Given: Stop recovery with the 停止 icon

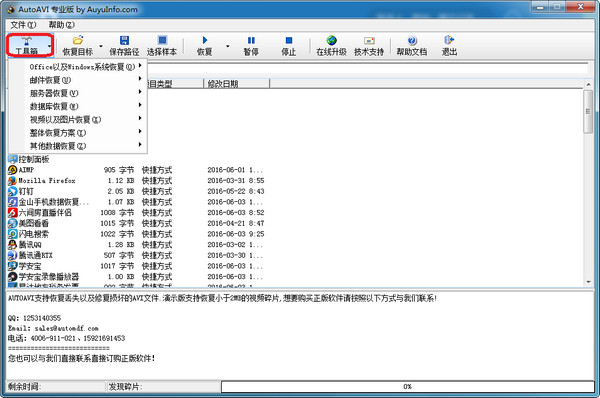Looking at the screenshot, I should [x=289, y=40].
